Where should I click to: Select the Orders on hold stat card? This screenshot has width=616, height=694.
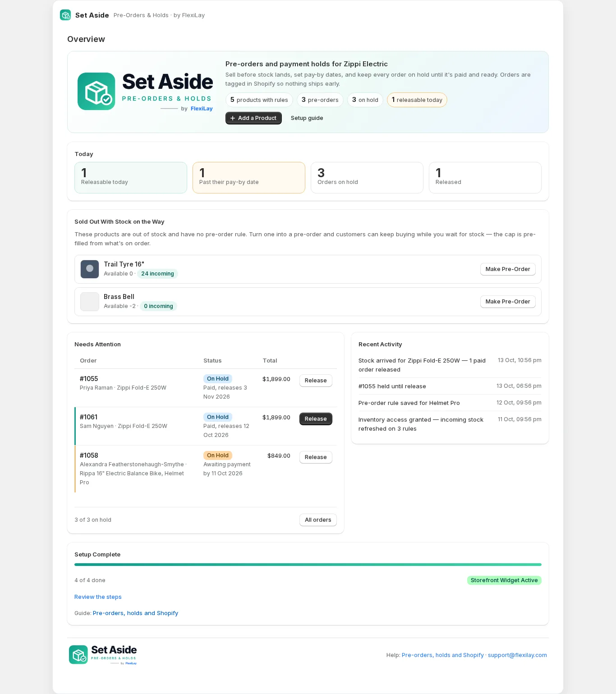coord(367,178)
